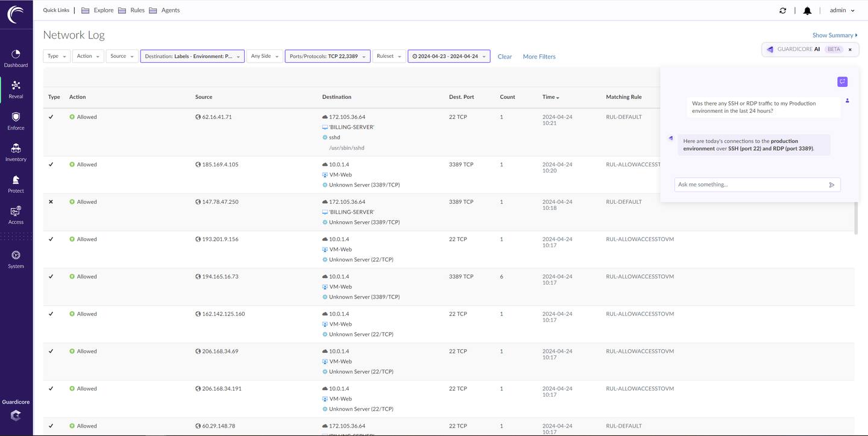Expand the Type filter dropdown

tap(57, 56)
